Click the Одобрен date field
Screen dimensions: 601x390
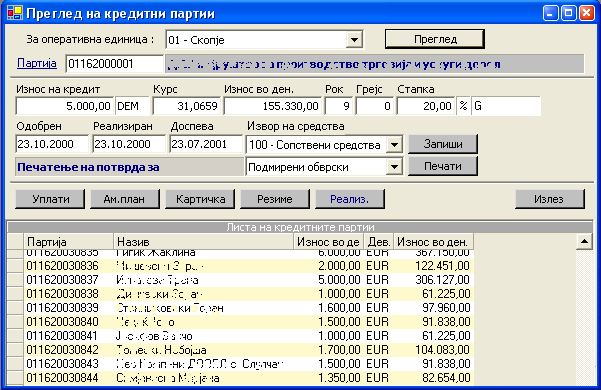[52, 144]
